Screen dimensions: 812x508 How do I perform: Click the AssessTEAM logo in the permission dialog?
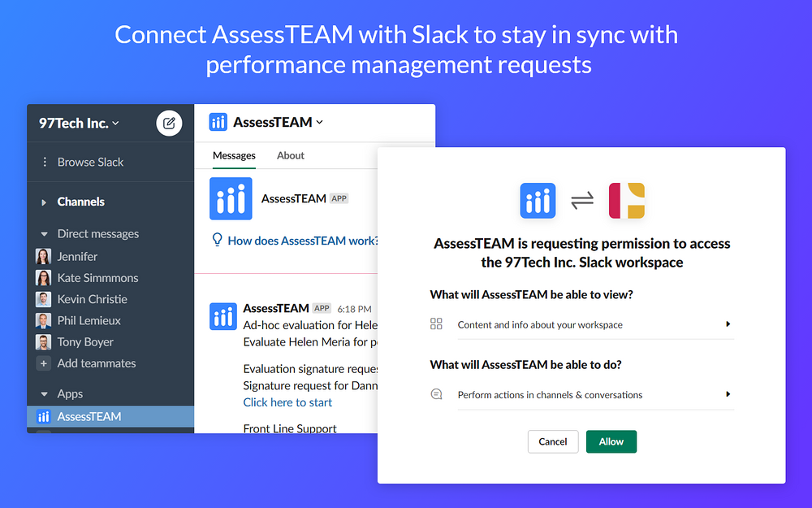(x=538, y=201)
